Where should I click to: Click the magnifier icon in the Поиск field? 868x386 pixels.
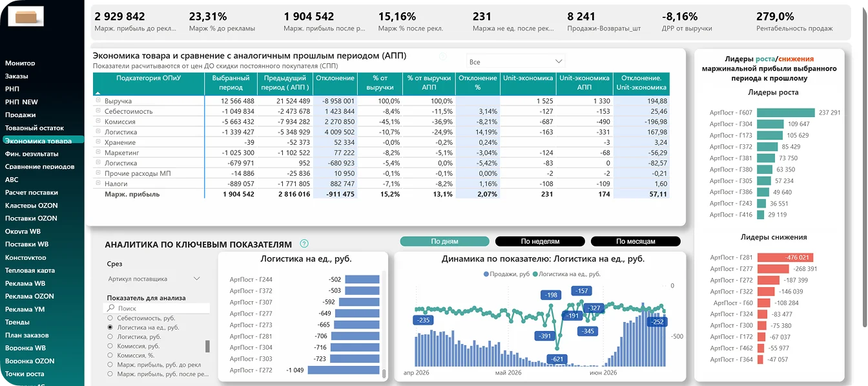[x=111, y=308]
